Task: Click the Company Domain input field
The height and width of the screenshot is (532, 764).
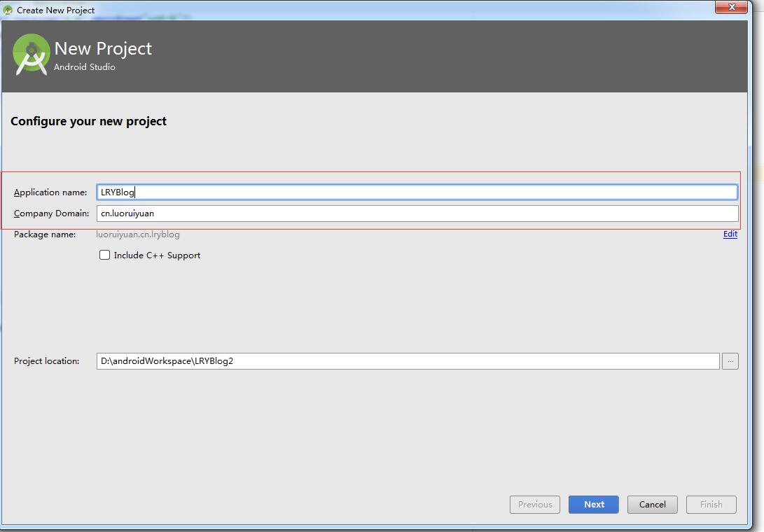Action: click(x=417, y=213)
